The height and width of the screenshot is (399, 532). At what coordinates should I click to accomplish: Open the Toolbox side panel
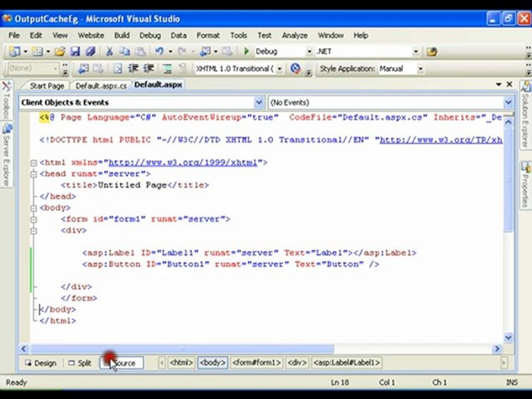(7, 99)
